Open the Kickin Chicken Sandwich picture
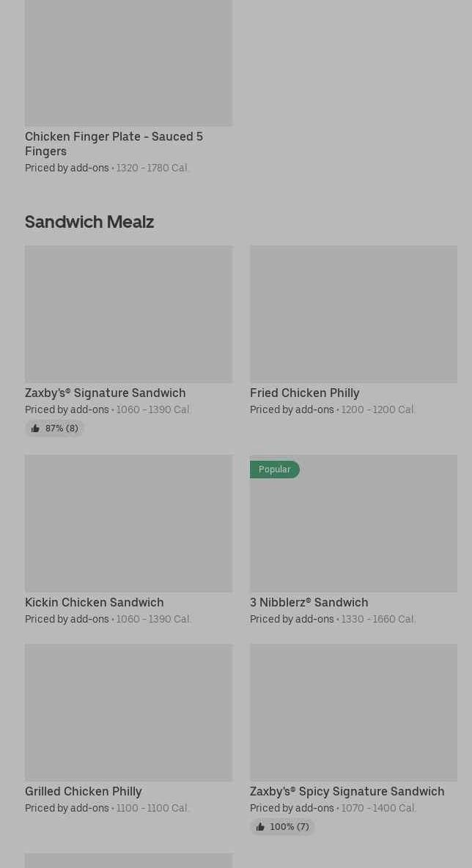Image resolution: width=472 pixels, height=868 pixels. 128,523
